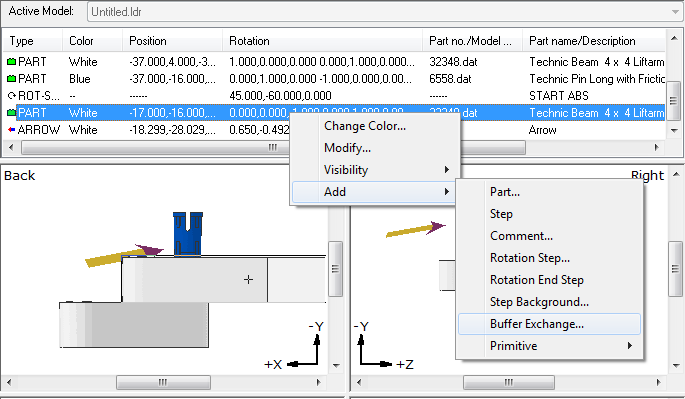Screen dimensions: 685x399
Task: Click the ROT-S rotation step icon
Action: [12, 96]
